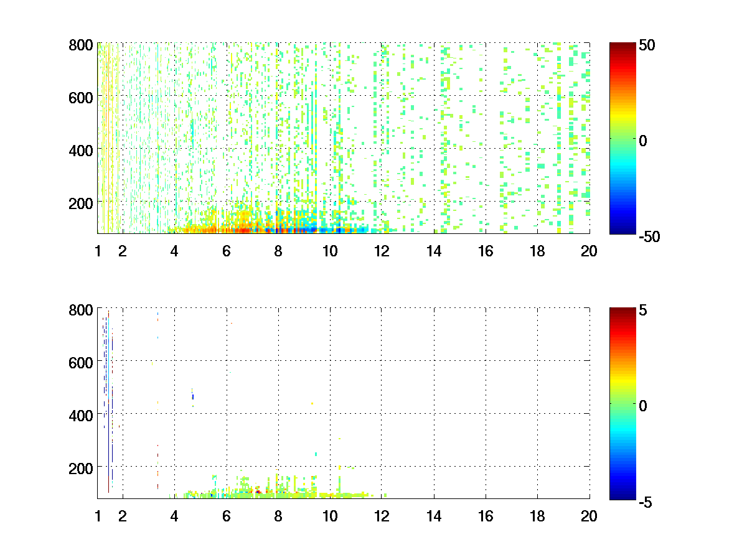The height and width of the screenshot is (560, 747).
Task: Pick bottom plot x-axis tick label 1
Action: 98,516
